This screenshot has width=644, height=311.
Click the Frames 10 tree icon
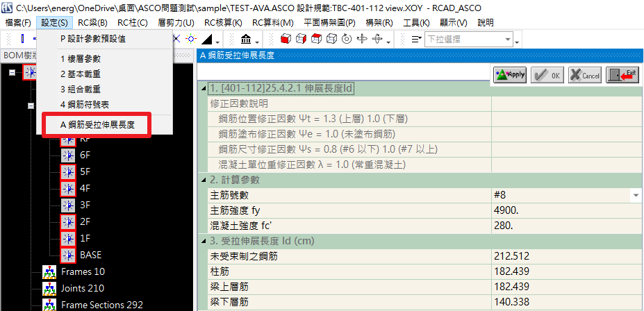coord(49,271)
